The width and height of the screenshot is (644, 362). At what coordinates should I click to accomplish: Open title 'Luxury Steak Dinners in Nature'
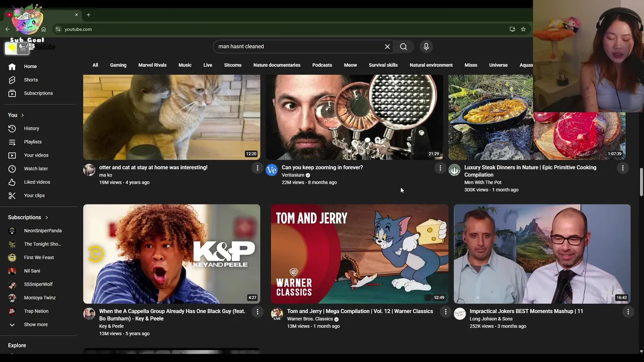point(530,171)
